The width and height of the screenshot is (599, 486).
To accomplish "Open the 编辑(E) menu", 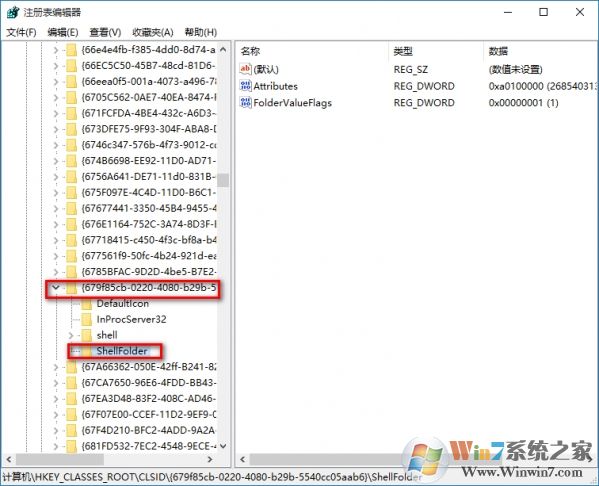I will click(x=63, y=32).
